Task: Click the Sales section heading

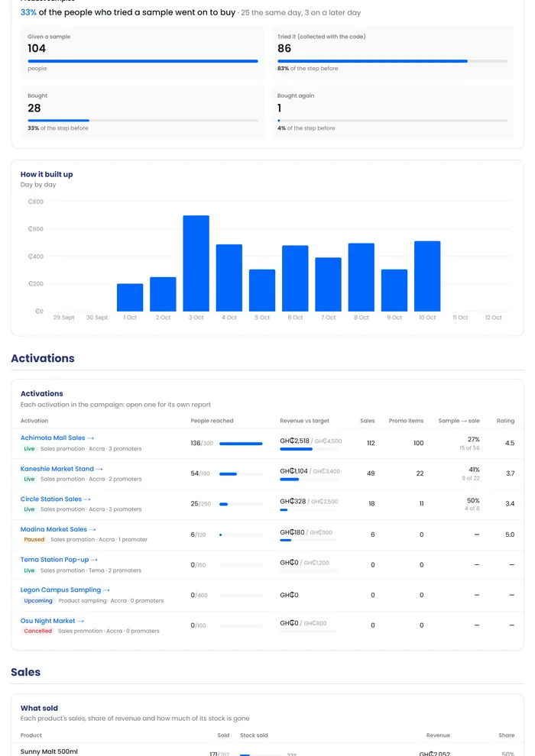Action: [25, 672]
